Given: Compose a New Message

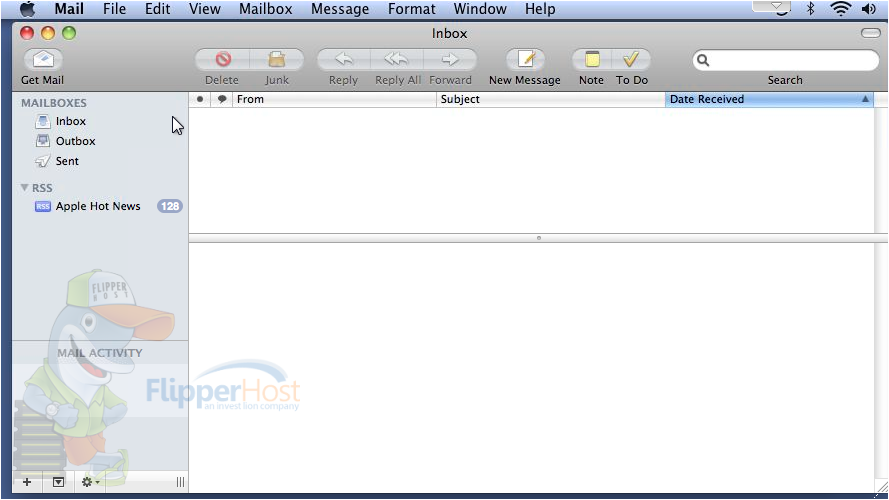Looking at the screenshot, I should coord(526,59).
